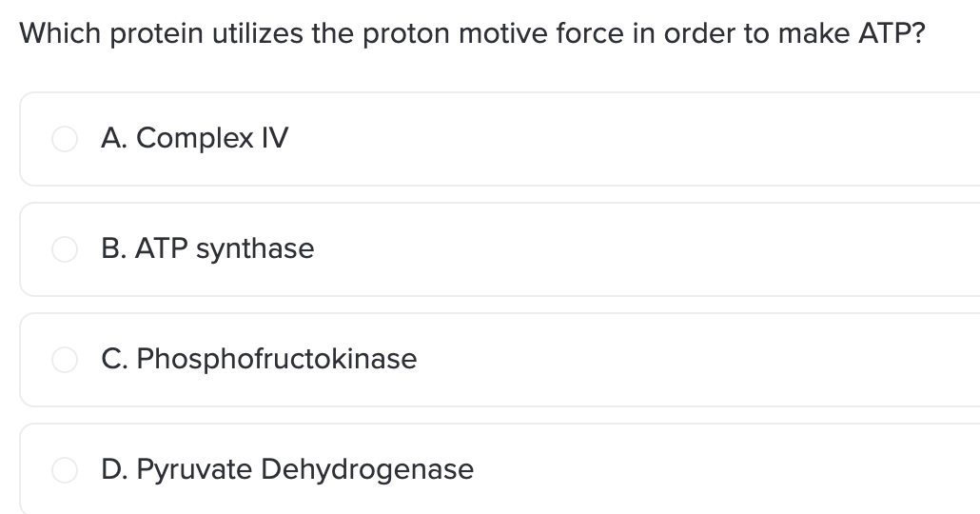Select answer card B containing ATP synthase
980x514 pixels.
click(x=500, y=248)
